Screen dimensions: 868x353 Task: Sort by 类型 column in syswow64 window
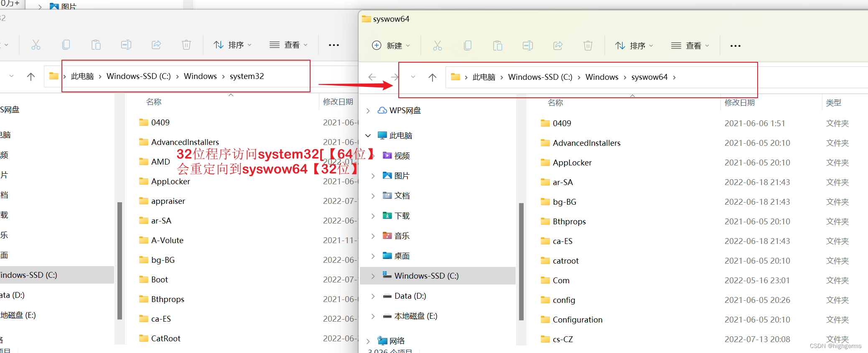tap(834, 103)
